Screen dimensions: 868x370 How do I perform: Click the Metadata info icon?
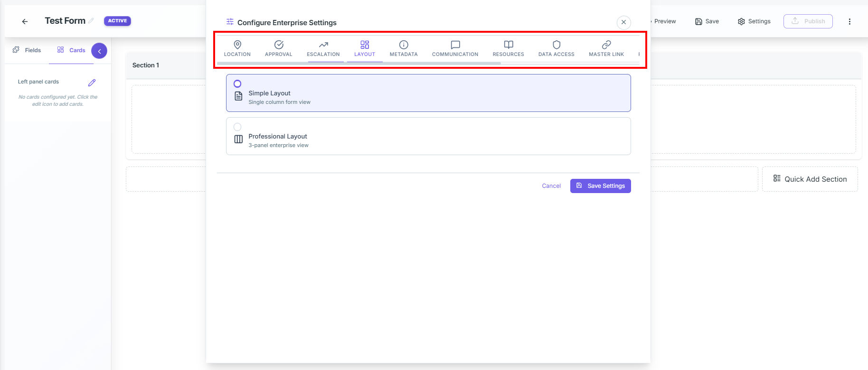[x=404, y=45]
